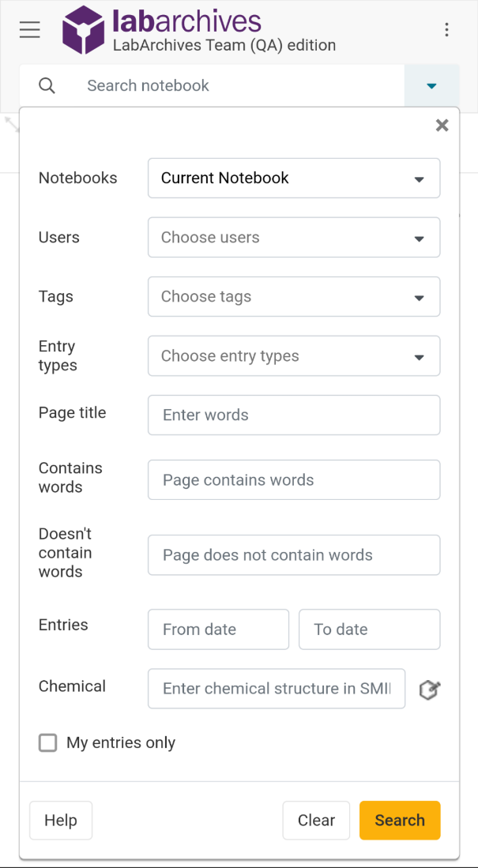
Task: Open the chemical structure sketcher icon
Action: [x=430, y=690]
